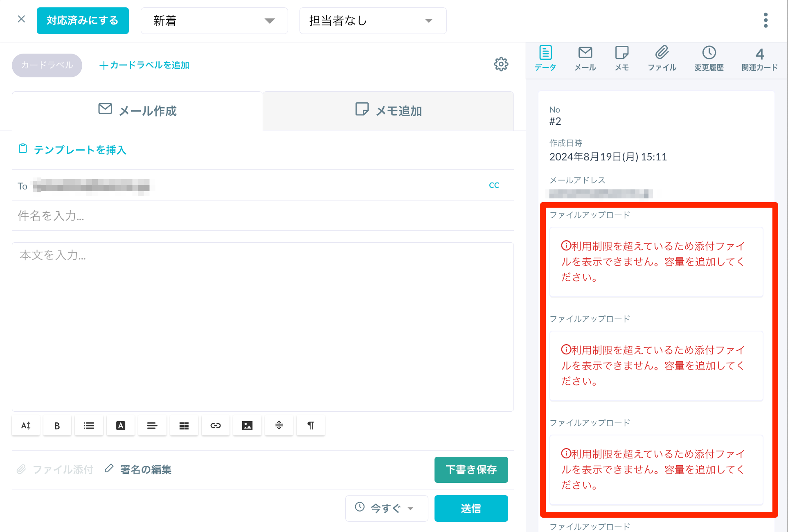Expand the 担当者なし assignee dropdown
The height and width of the screenshot is (532, 788).
(373, 20)
